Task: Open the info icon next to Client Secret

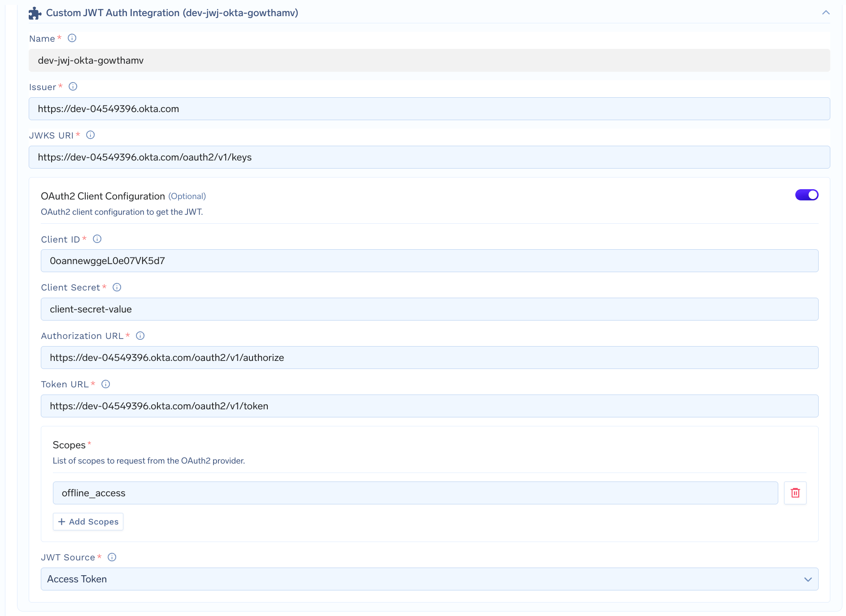Action: 117,287
